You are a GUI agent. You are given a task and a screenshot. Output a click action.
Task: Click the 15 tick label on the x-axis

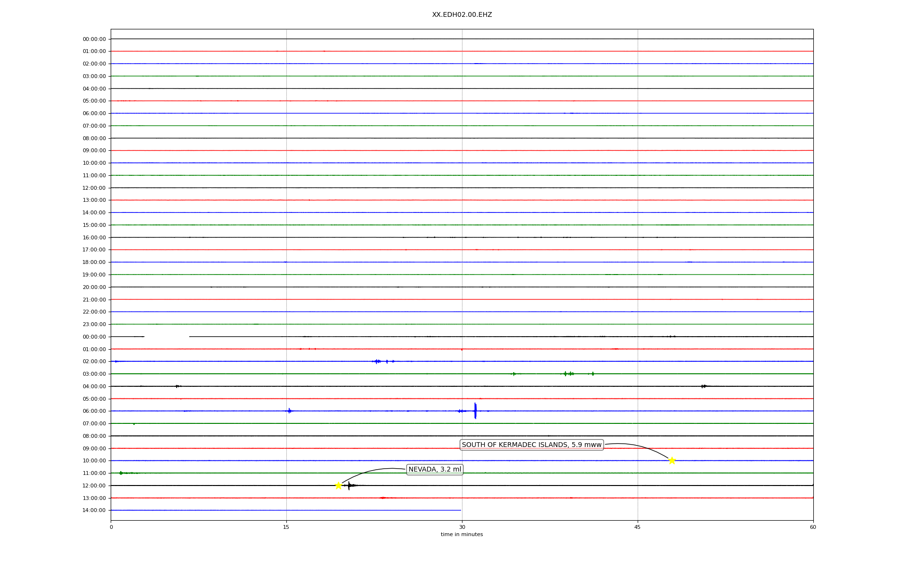tap(286, 527)
